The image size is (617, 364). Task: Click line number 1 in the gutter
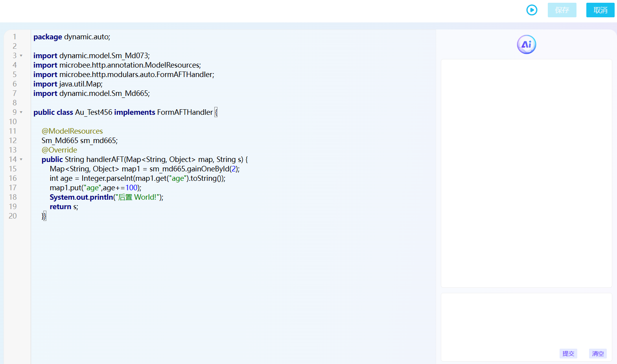[15, 37]
